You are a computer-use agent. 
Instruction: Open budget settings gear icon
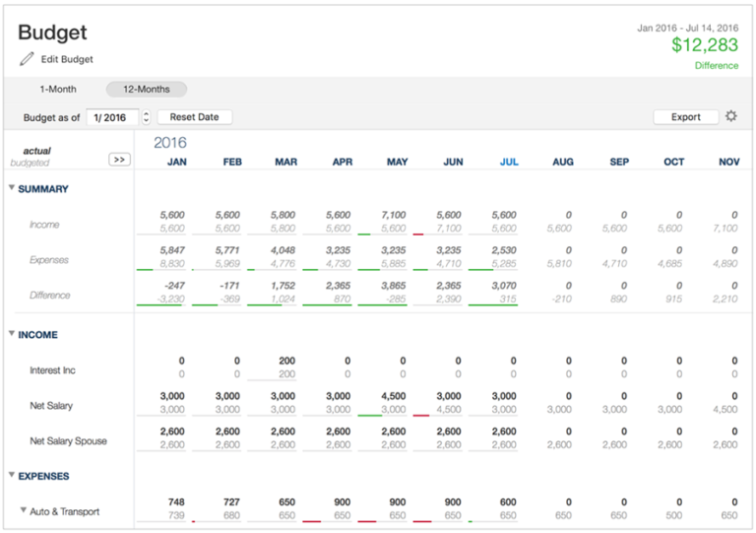point(731,116)
